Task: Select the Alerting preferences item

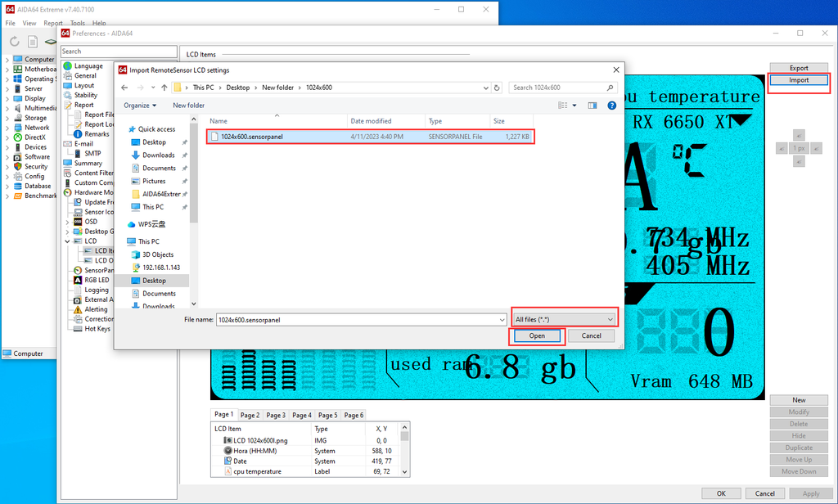Action: pos(96,309)
